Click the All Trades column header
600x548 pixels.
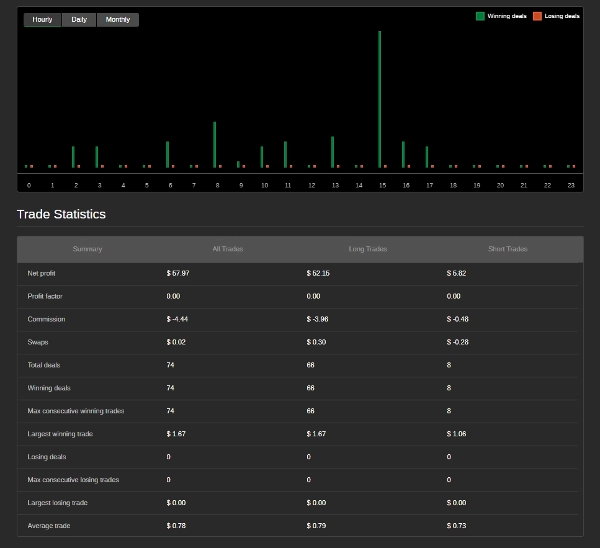pyautogui.click(x=228, y=249)
